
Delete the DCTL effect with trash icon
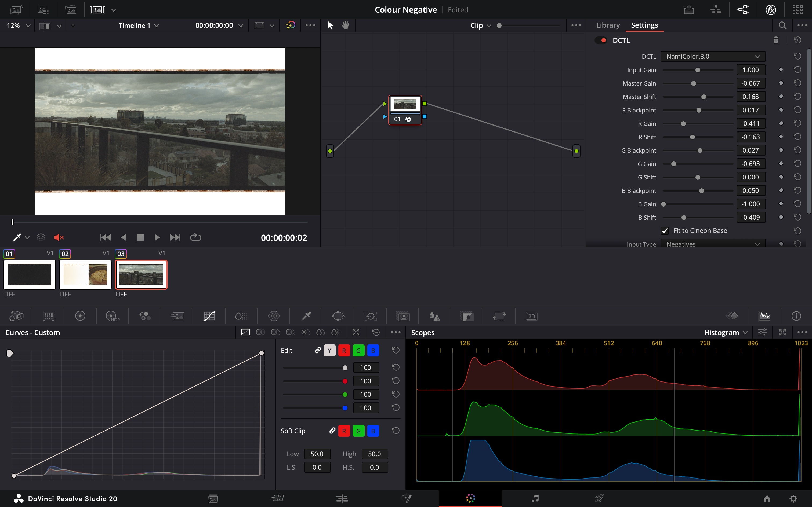tap(776, 40)
